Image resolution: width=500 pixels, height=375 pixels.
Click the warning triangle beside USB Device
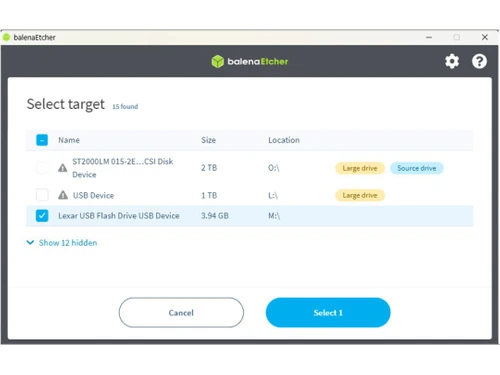[63, 195]
